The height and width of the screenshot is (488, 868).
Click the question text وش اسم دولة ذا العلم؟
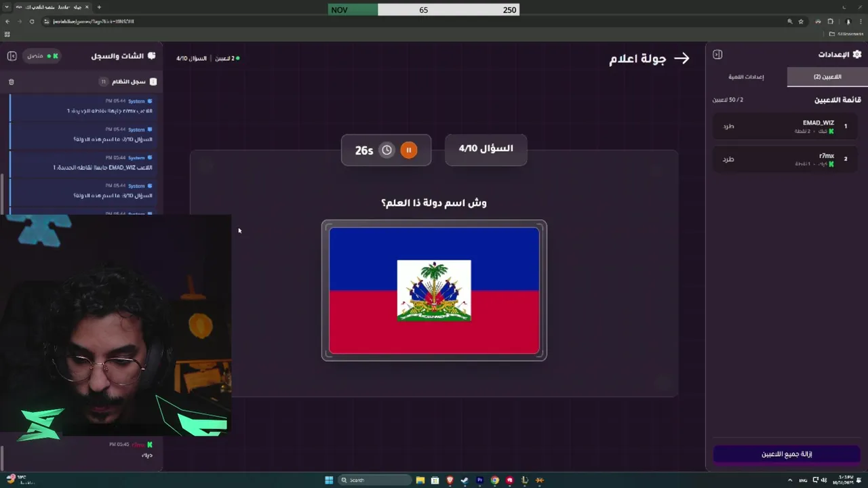click(434, 203)
